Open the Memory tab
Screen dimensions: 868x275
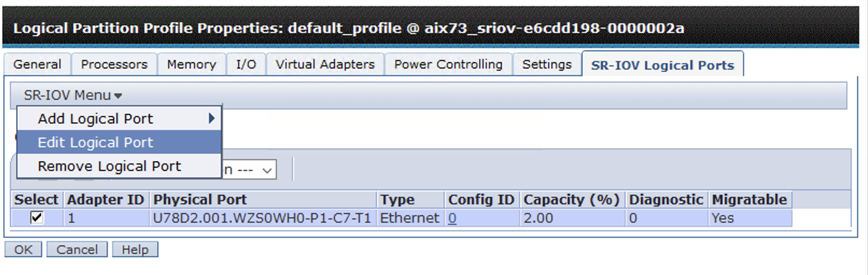pyautogui.click(x=191, y=64)
